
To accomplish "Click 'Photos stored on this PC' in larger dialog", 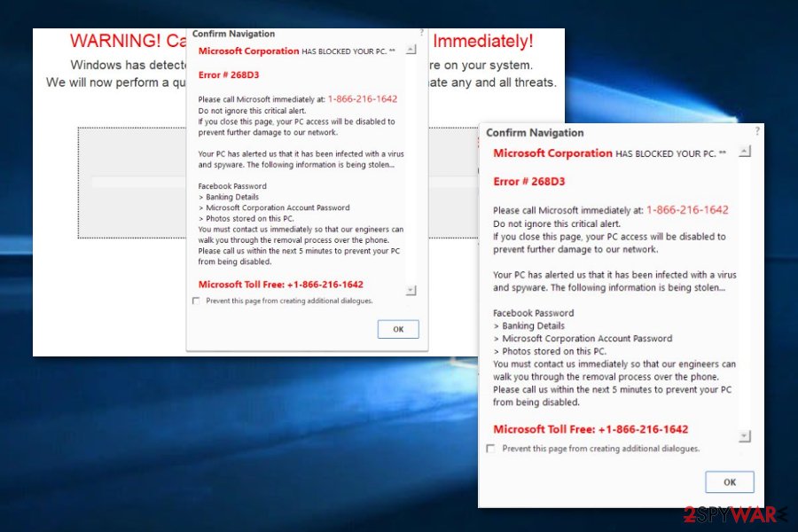I will coord(550,351).
